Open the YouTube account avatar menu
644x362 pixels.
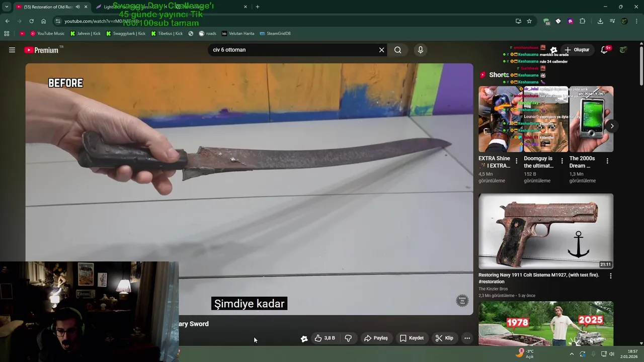[623, 50]
